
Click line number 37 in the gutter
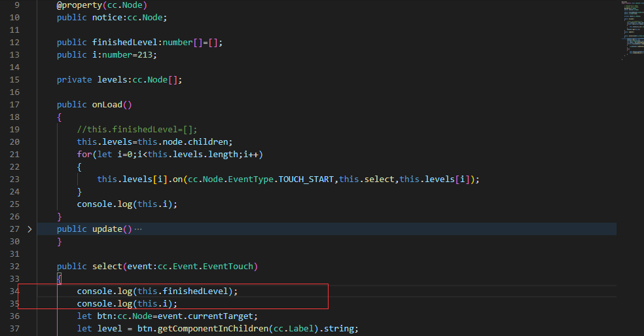pos(14,328)
